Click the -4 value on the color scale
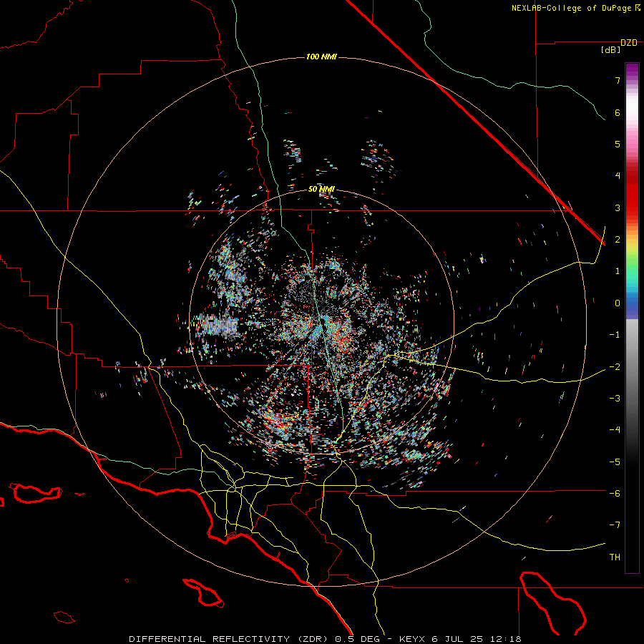This screenshot has height=644, width=644. pyautogui.click(x=615, y=430)
